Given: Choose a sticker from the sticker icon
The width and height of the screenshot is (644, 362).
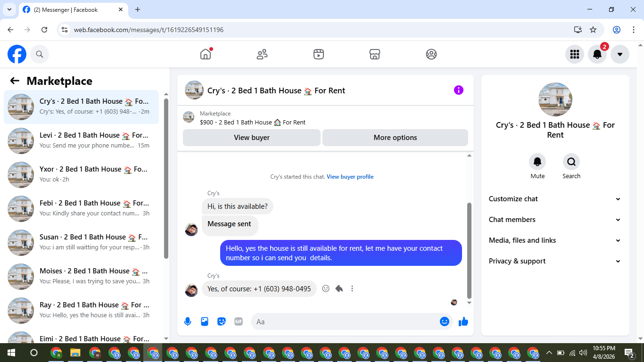Looking at the screenshot, I should (x=222, y=321).
